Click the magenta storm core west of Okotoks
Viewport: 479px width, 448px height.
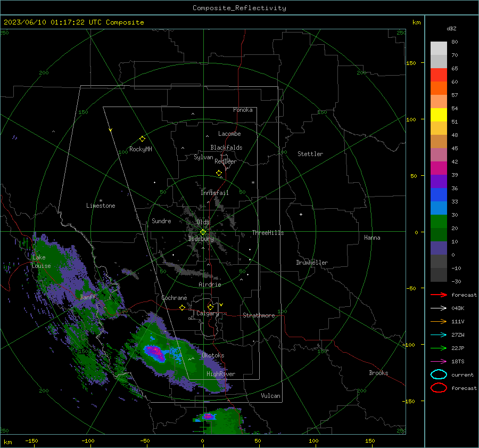155,352
